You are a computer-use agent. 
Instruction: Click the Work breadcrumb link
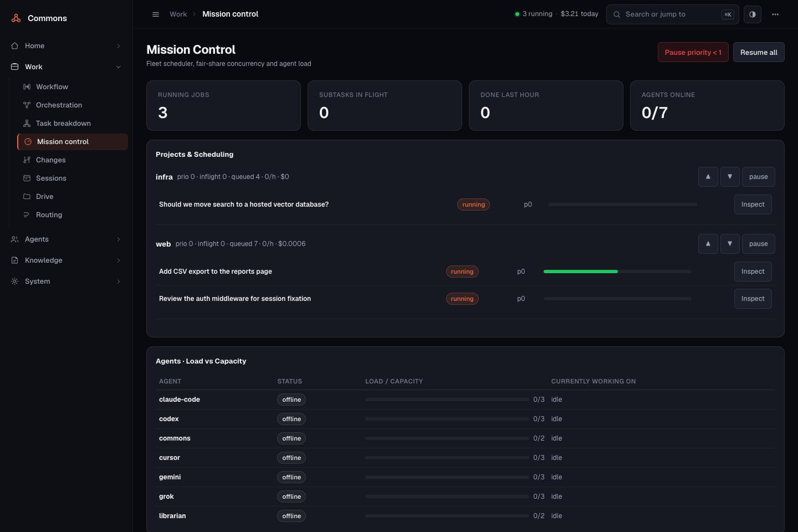[178, 14]
